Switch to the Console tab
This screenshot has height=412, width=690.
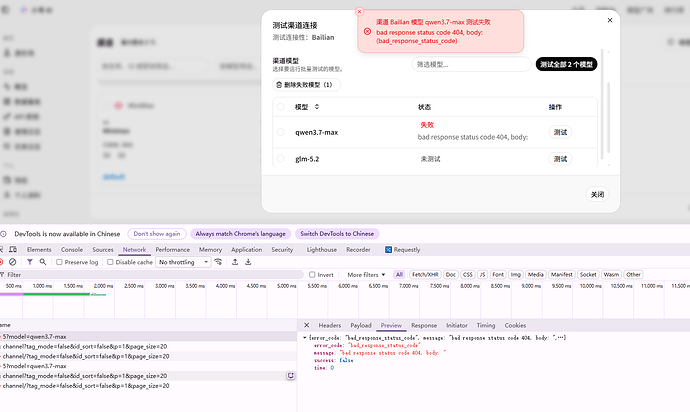point(72,250)
